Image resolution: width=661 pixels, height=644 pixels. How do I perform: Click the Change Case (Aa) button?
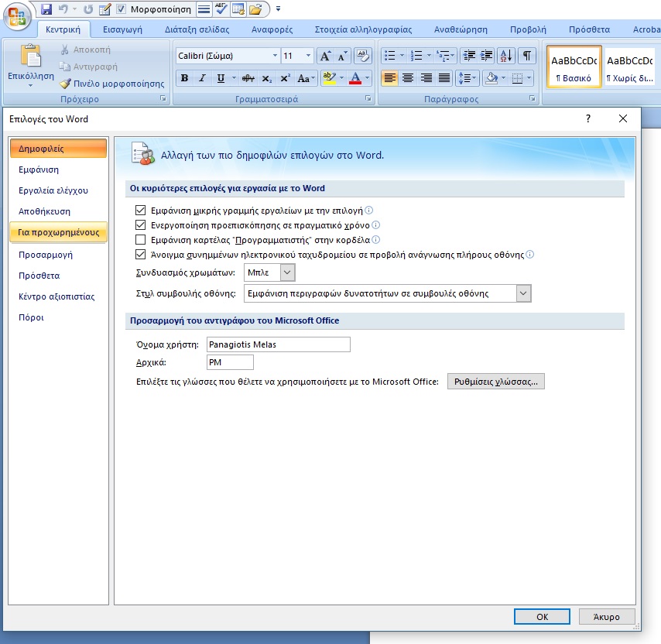point(306,78)
